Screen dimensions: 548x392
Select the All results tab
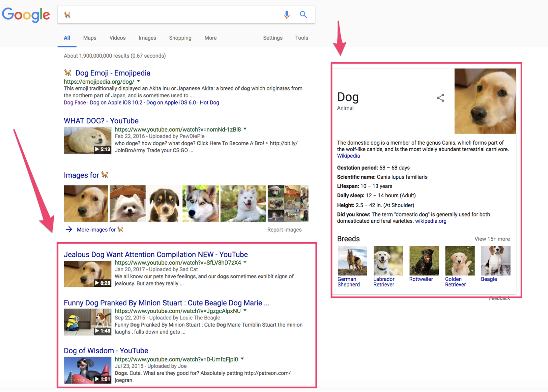(67, 38)
